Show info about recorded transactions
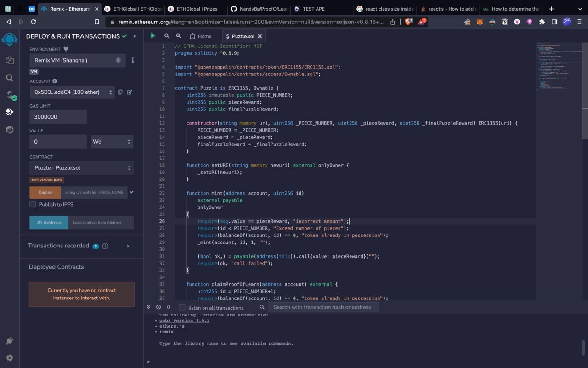The width and height of the screenshot is (588, 368). (105, 246)
